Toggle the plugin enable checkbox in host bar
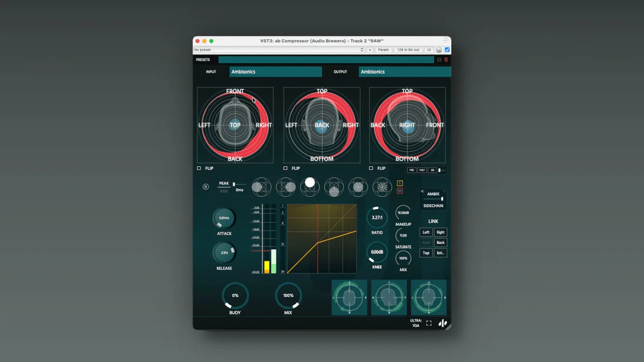The height and width of the screenshot is (362, 644). 448,50
